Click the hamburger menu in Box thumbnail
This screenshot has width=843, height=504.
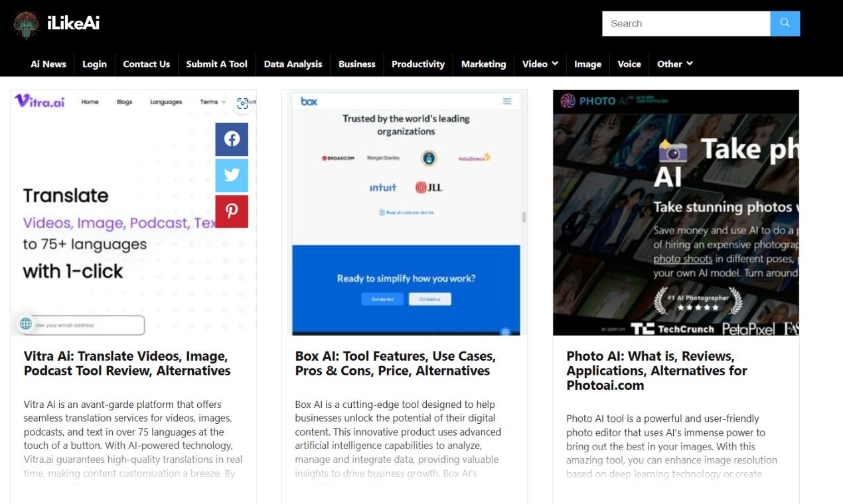507,101
